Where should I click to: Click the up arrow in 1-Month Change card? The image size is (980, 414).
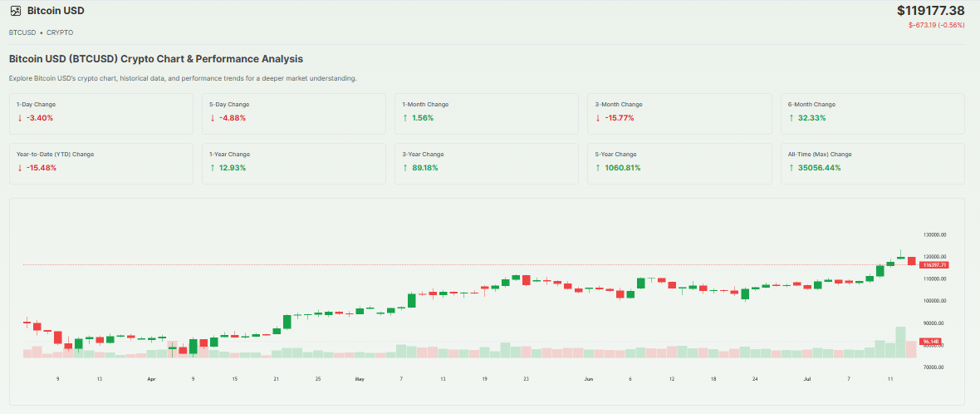[x=405, y=117]
